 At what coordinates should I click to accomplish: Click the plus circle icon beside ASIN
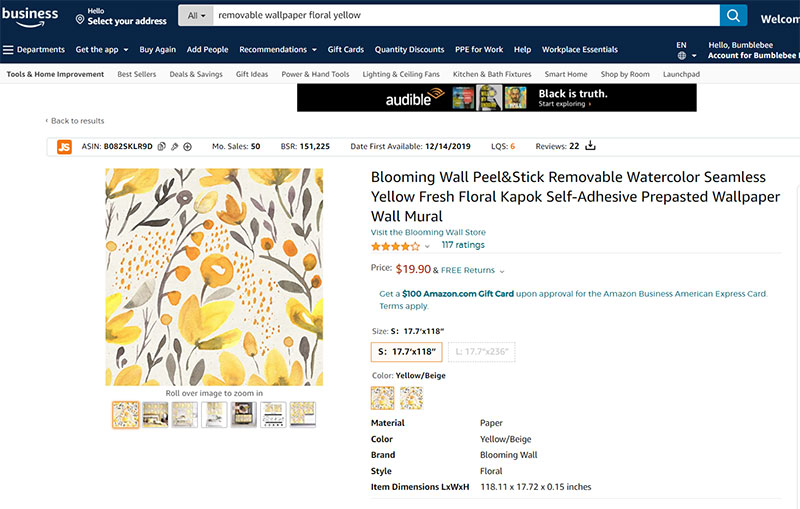click(x=187, y=146)
